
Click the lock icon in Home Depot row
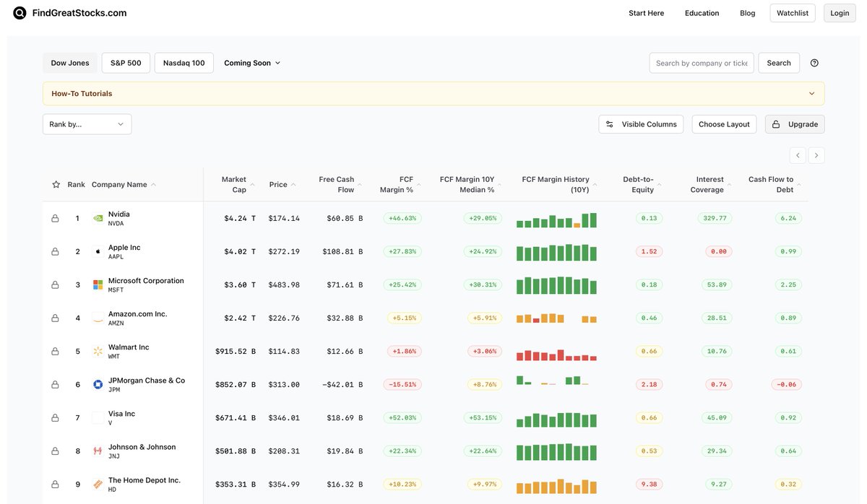(55, 484)
